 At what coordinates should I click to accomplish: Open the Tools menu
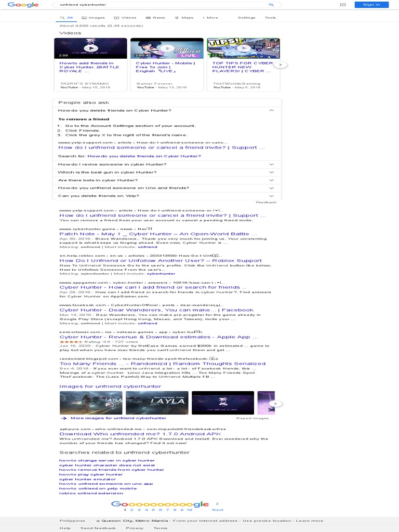(270, 18)
